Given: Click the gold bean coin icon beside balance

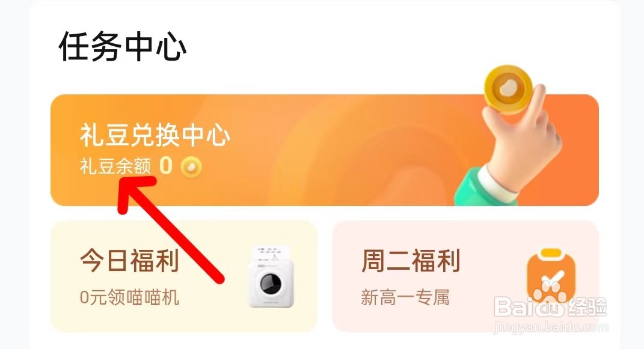Looking at the screenshot, I should (x=191, y=167).
